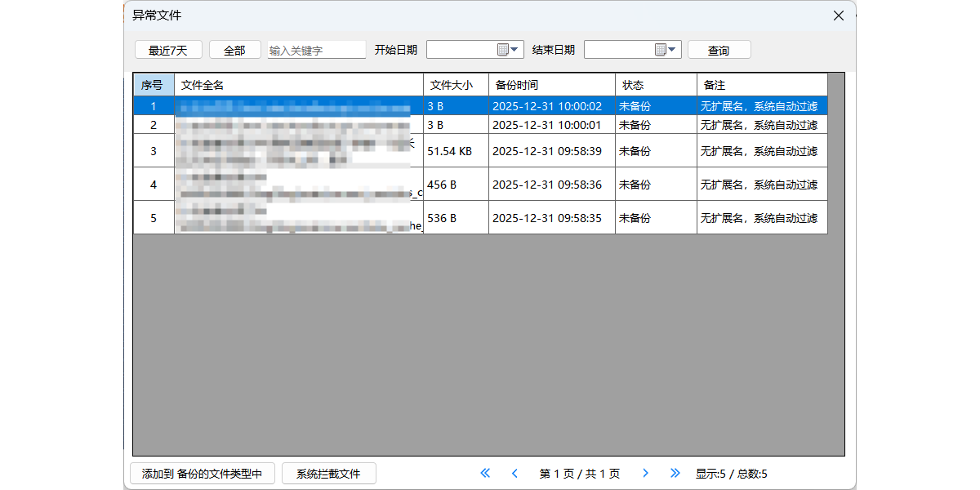Go to the next page arrow

pos(645,473)
